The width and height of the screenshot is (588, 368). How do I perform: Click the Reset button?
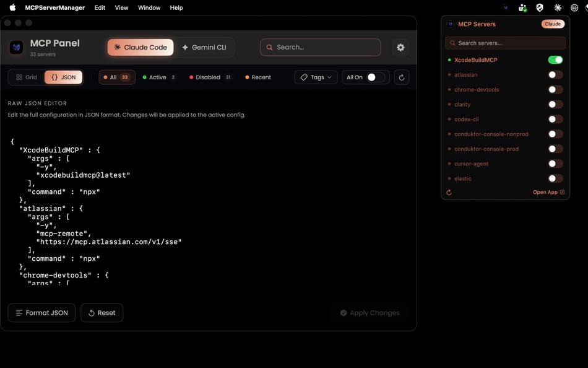pos(102,313)
